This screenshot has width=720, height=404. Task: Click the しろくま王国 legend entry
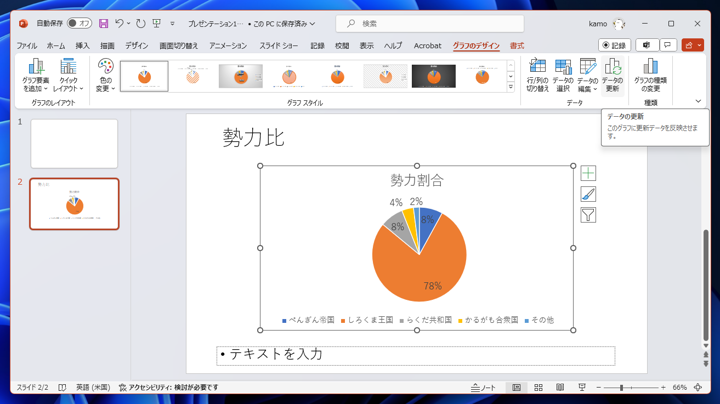[367, 320]
